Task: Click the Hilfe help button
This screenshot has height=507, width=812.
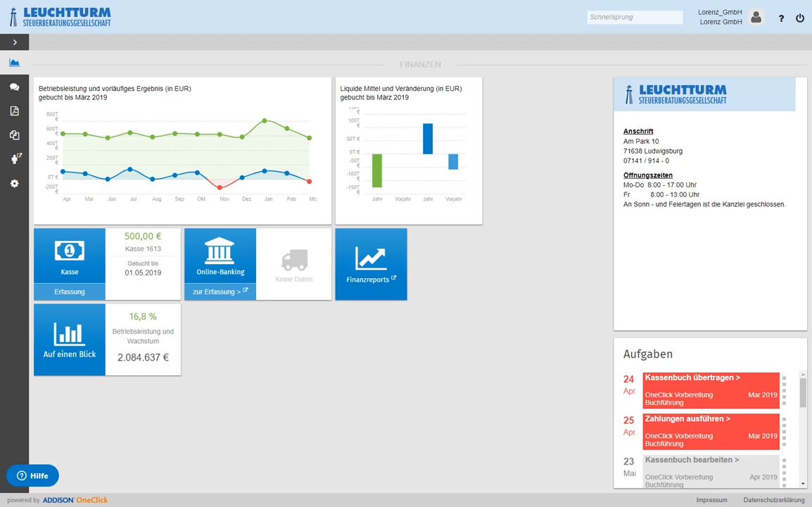Action: pos(32,475)
